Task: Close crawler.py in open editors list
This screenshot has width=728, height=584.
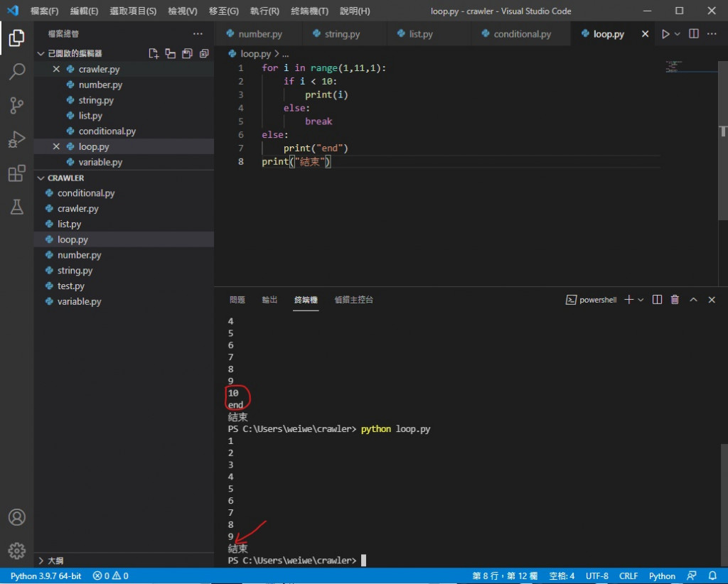Action: (56, 69)
